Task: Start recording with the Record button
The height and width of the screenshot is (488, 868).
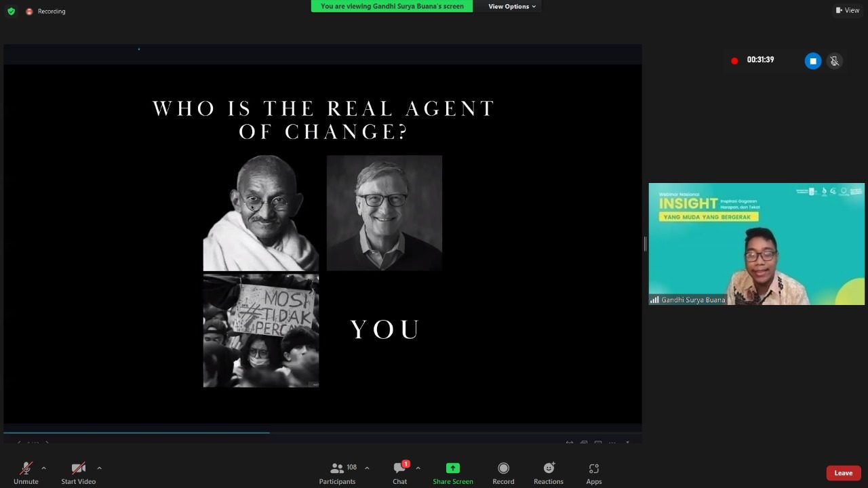Action: [503, 472]
